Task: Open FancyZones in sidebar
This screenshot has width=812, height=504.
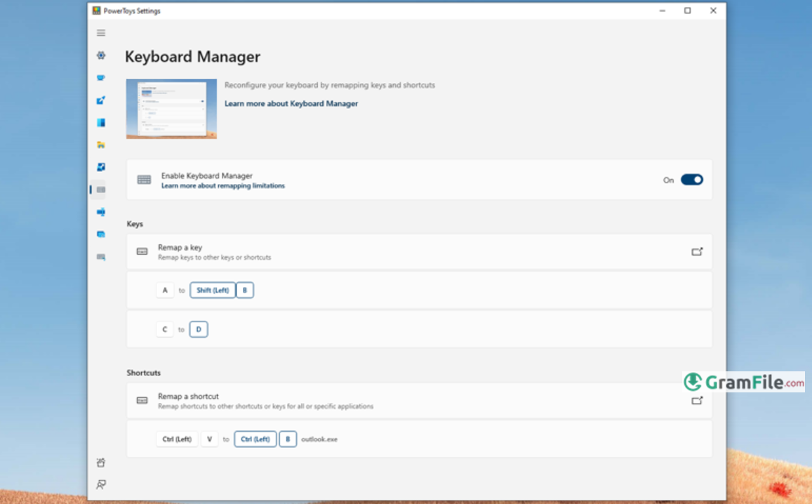Action: coord(101,123)
